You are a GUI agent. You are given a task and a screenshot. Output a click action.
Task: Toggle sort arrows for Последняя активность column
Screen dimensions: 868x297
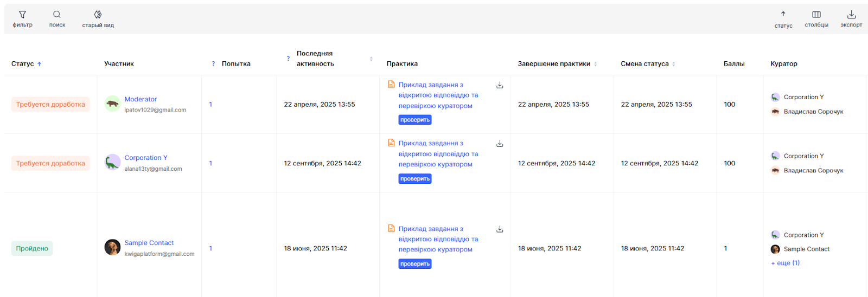click(371, 59)
